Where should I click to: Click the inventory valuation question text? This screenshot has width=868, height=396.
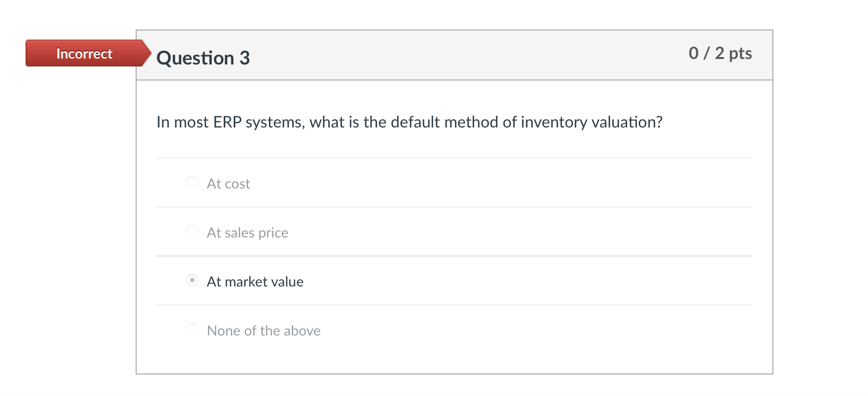409,121
